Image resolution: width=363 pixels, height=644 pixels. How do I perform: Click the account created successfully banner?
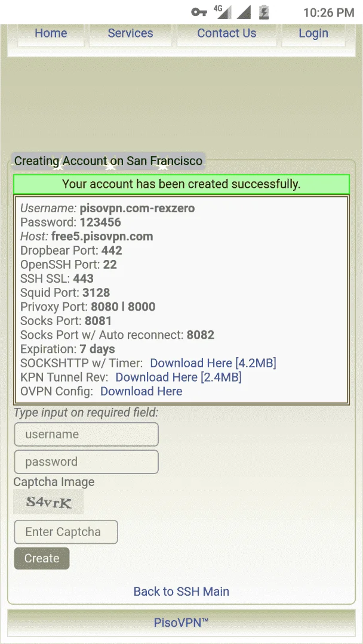click(x=181, y=184)
